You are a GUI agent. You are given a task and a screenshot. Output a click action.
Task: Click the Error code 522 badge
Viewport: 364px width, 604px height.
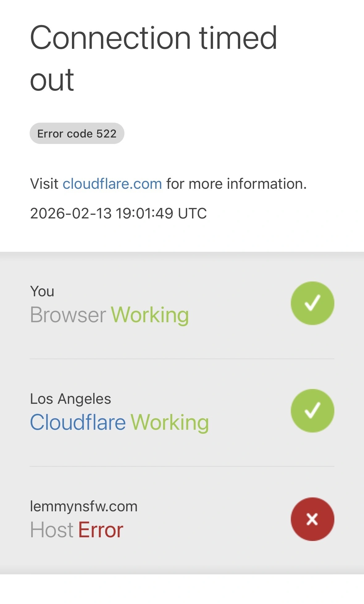tap(77, 133)
